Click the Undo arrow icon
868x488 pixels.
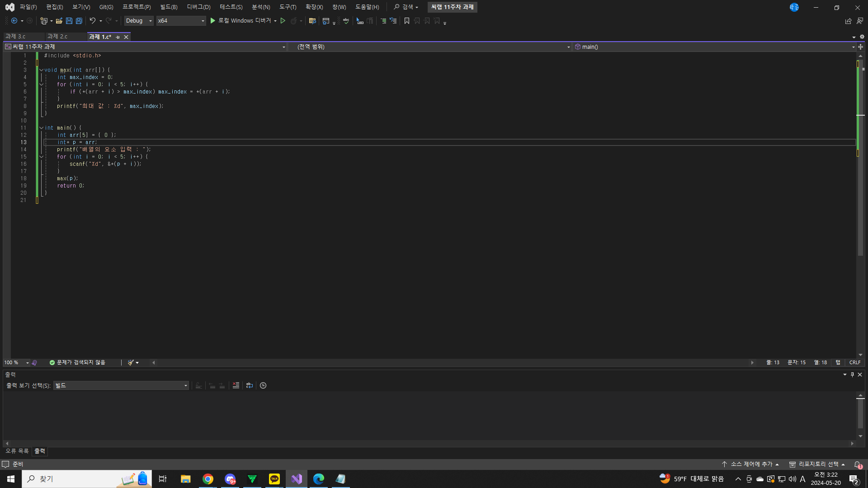pyautogui.click(x=92, y=21)
